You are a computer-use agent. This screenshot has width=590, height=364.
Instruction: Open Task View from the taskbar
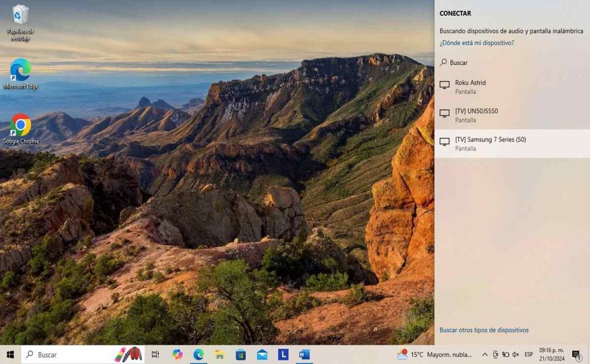coord(156,355)
